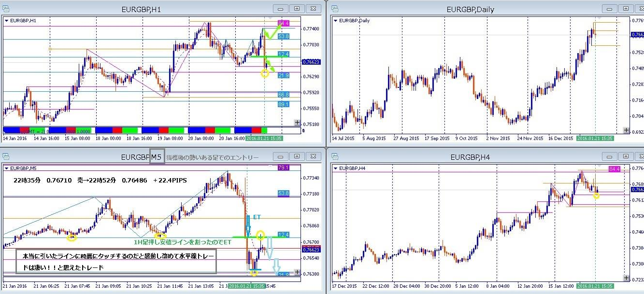Click the highlighted date marker on Daily chart
This screenshot has width=644, height=294.
pyautogui.click(x=595, y=138)
